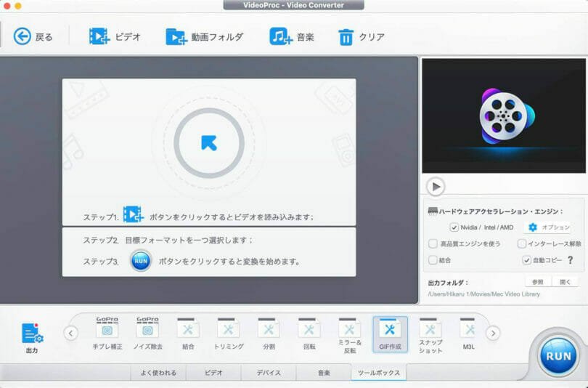Click the ハードウェアアクセラレーション・エンジン label

(501, 211)
